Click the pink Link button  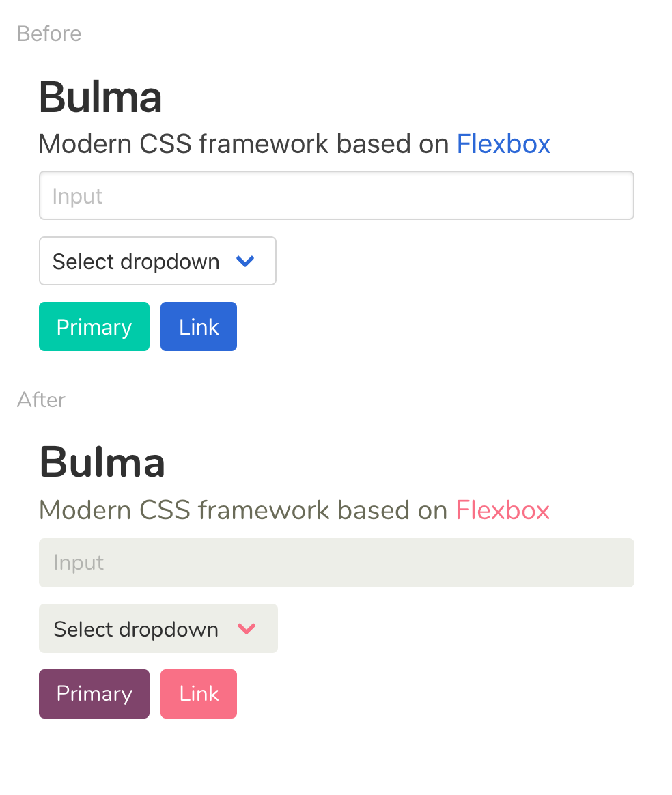coord(199,694)
